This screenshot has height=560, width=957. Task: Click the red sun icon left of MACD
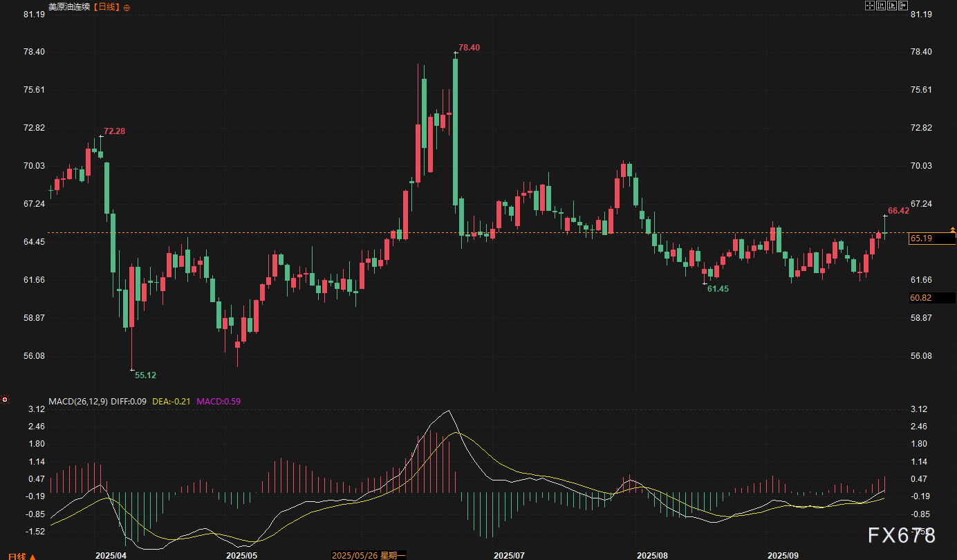pos(5,400)
